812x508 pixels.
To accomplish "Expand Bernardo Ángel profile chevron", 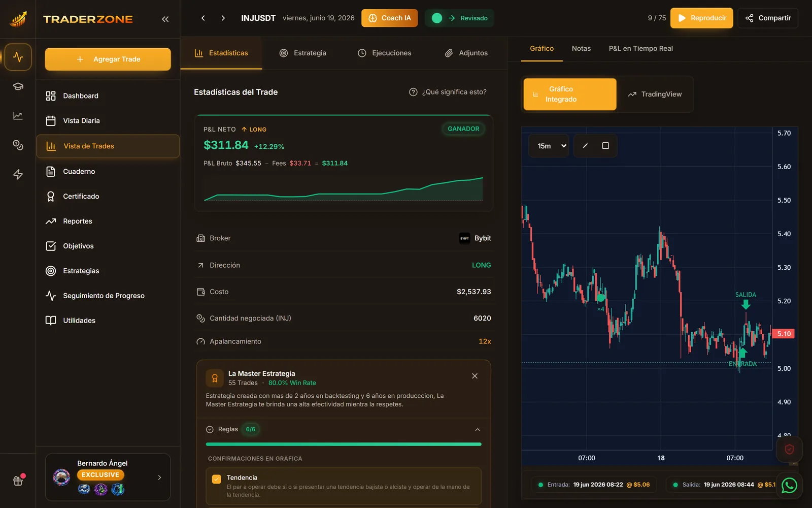I will pyautogui.click(x=159, y=478).
